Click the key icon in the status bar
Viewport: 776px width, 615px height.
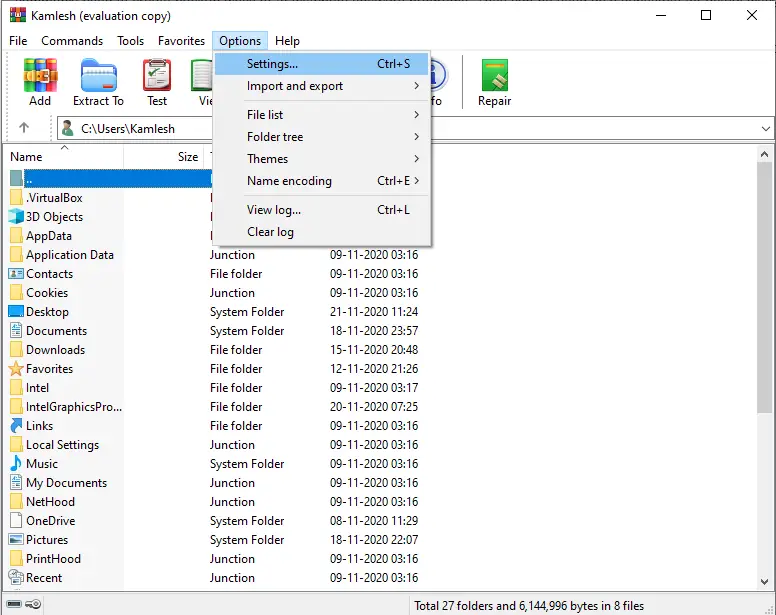pyautogui.click(x=33, y=604)
